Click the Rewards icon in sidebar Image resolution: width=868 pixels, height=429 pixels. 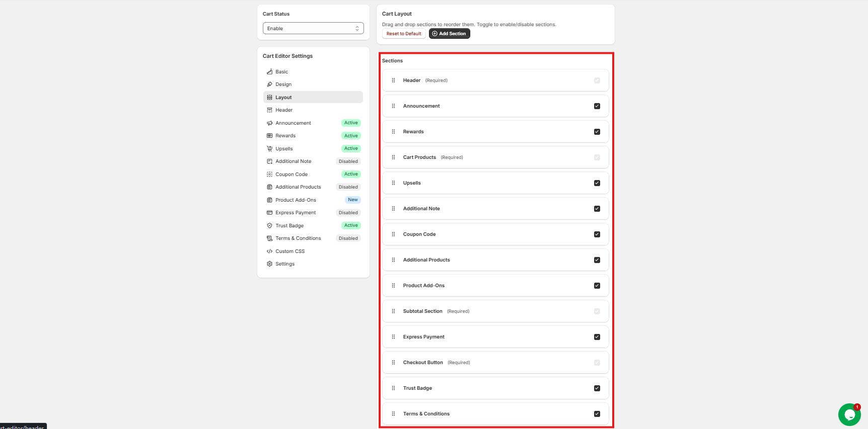269,136
